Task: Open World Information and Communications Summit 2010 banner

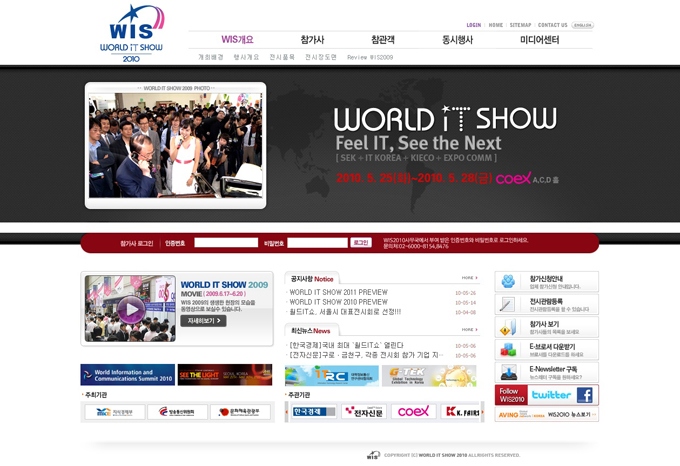Action: tap(128, 375)
